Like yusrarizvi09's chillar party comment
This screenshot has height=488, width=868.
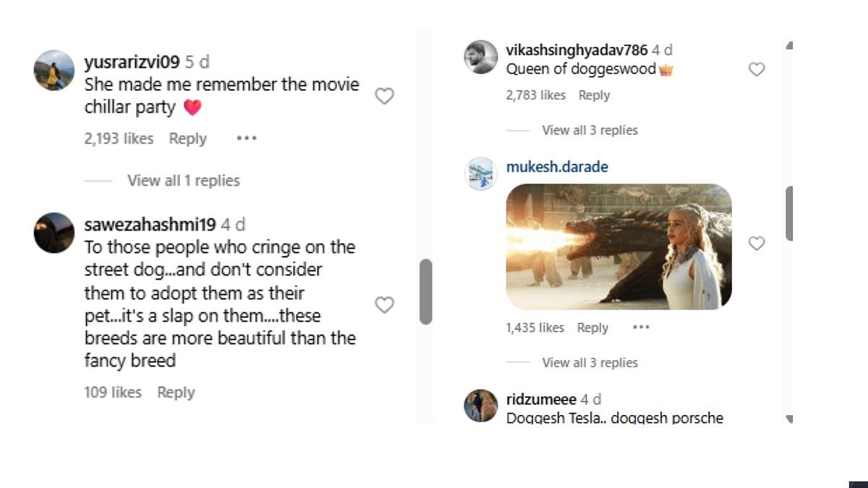coord(384,96)
